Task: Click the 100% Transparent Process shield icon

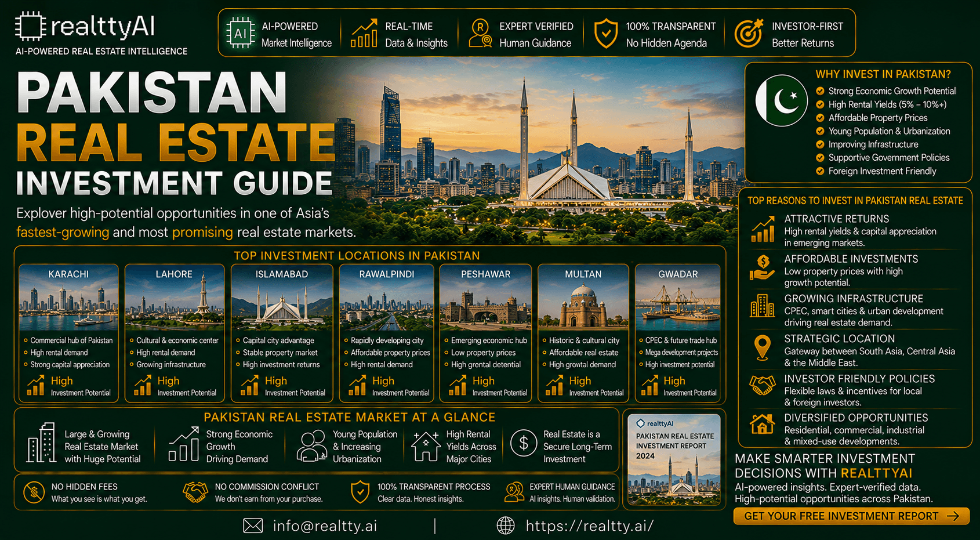Action: 360,492
